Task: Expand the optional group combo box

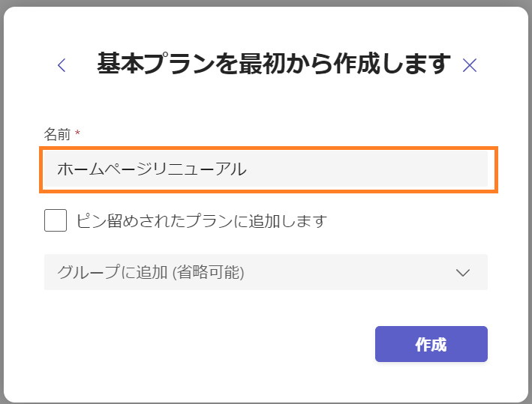Action: click(x=266, y=272)
